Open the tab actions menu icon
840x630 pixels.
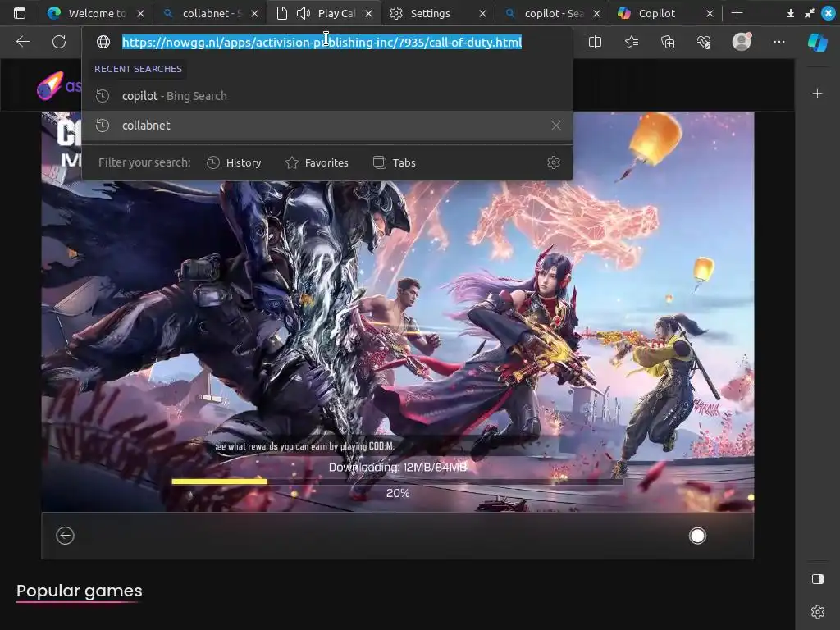click(20, 13)
